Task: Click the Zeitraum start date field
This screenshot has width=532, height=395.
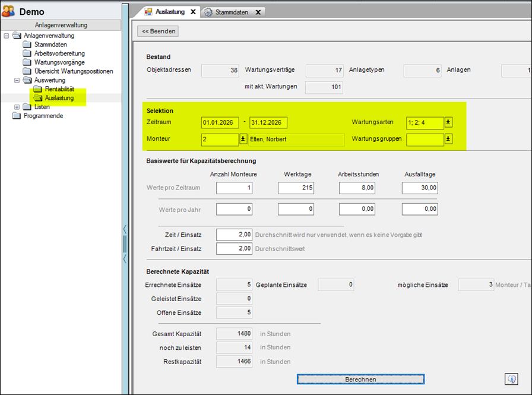Action: pos(220,123)
